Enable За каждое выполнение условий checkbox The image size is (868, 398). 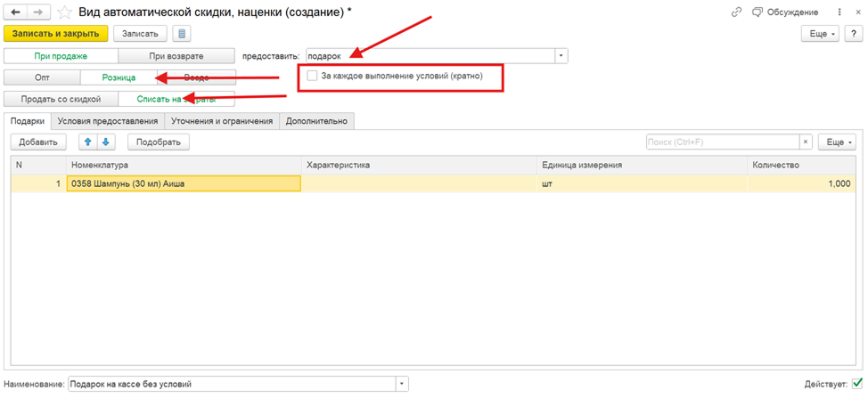coord(312,76)
